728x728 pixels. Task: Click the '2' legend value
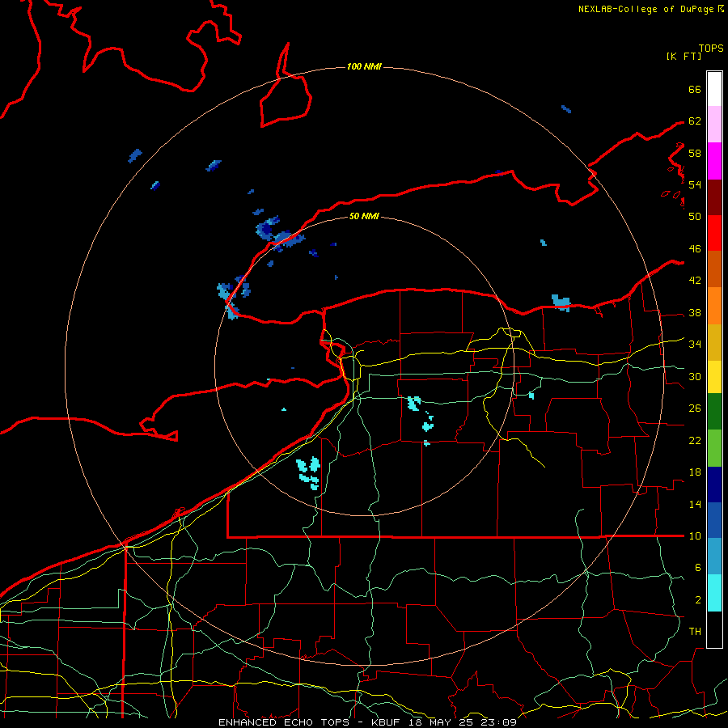coord(697,600)
